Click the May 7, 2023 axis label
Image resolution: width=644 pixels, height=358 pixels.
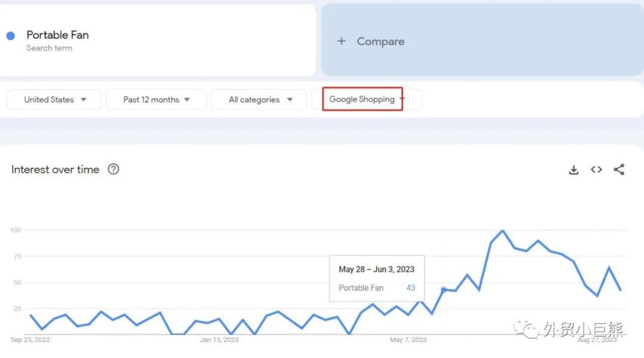click(x=408, y=340)
